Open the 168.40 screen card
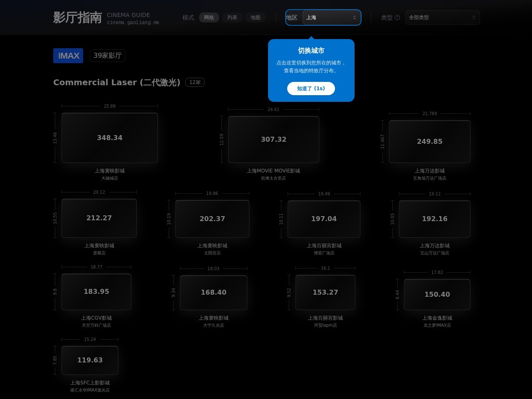This screenshot has height=399, width=532. click(214, 293)
